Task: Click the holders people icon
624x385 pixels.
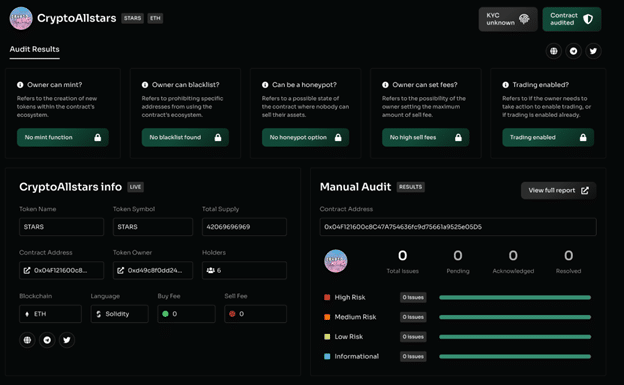Action: 211,270
